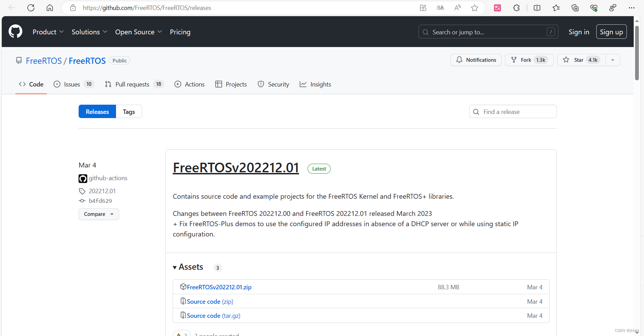
Task: Open the Actions tab
Action: (x=189, y=84)
